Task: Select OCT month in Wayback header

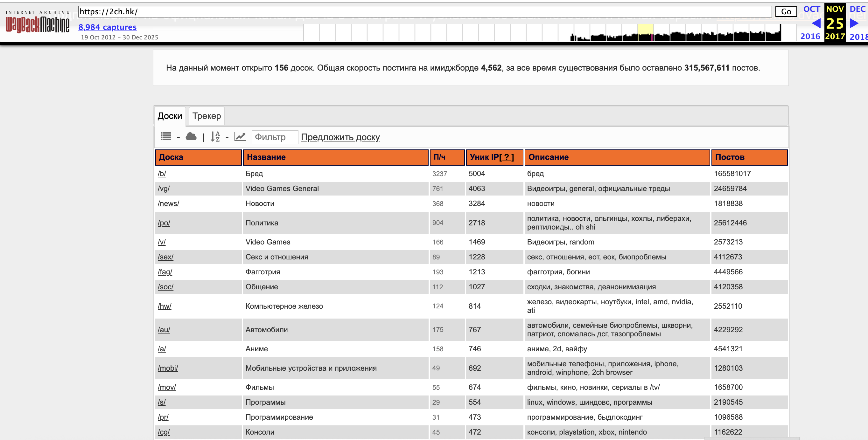Action: tap(811, 9)
